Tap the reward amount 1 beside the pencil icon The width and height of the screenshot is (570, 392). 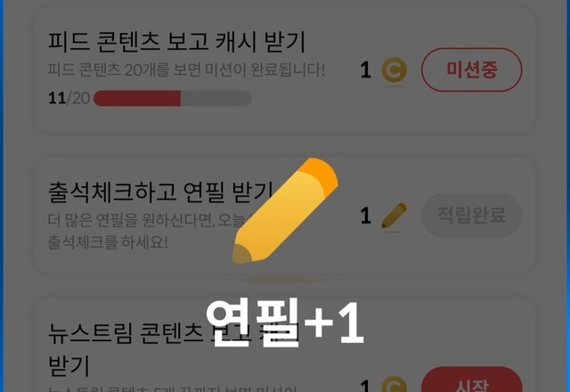click(366, 216)
